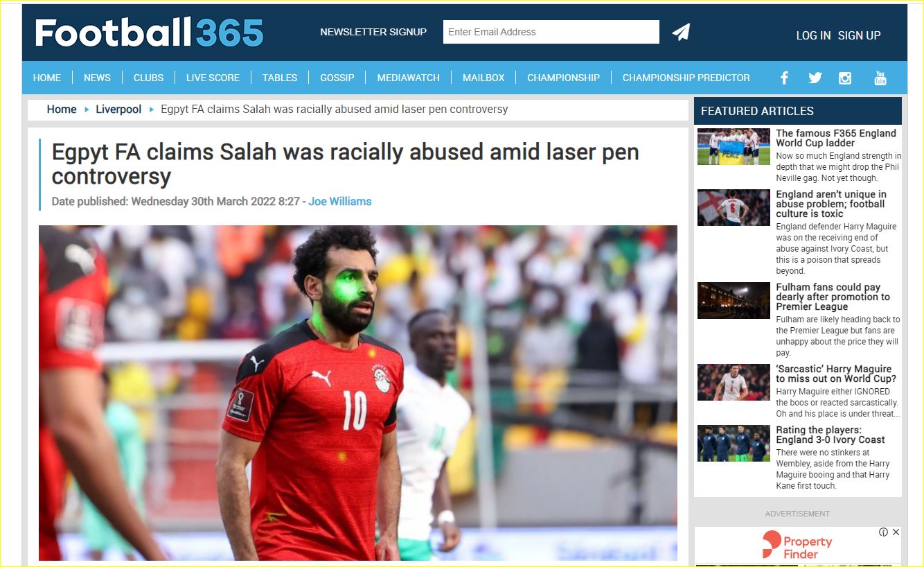
Task: Close the Property Finder ad with X
Action: [896, 532]
